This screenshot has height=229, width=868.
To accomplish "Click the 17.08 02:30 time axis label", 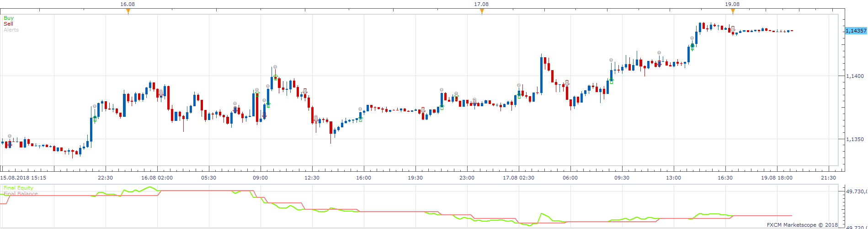I will click(519, 178).
